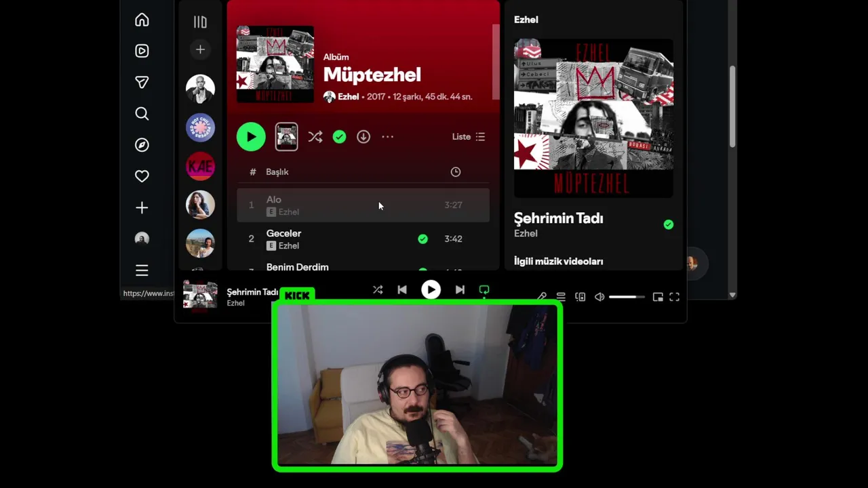Image resolution: width=868 pixels, height=488 pixels.
Task: Mute the volume speaker icon
Action: 599,297
